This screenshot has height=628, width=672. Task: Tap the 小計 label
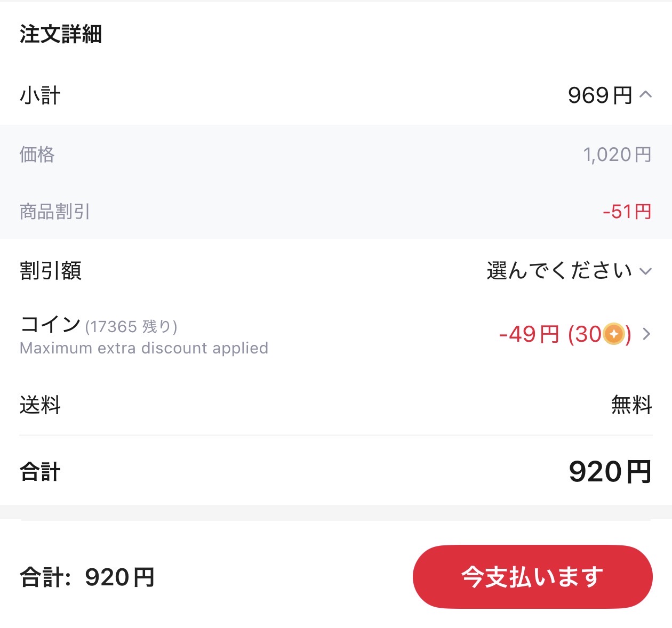click(40, 95)
